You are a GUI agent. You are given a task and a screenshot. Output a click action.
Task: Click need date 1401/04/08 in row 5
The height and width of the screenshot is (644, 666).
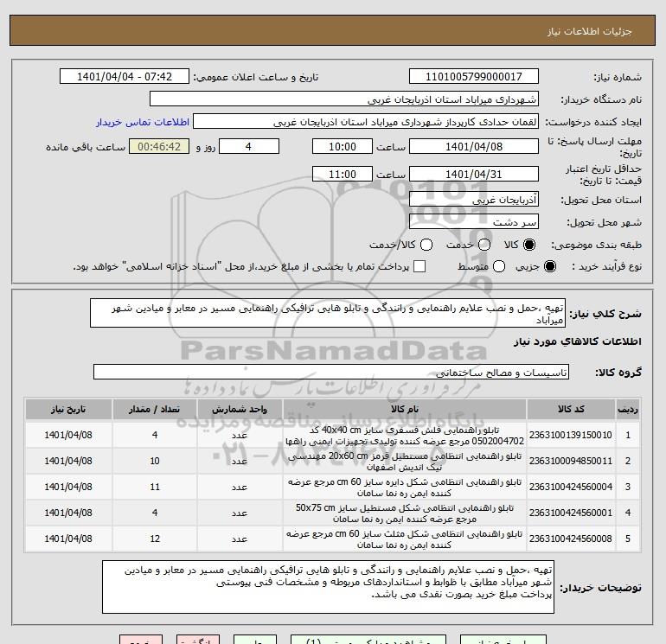tap(68, 539)
